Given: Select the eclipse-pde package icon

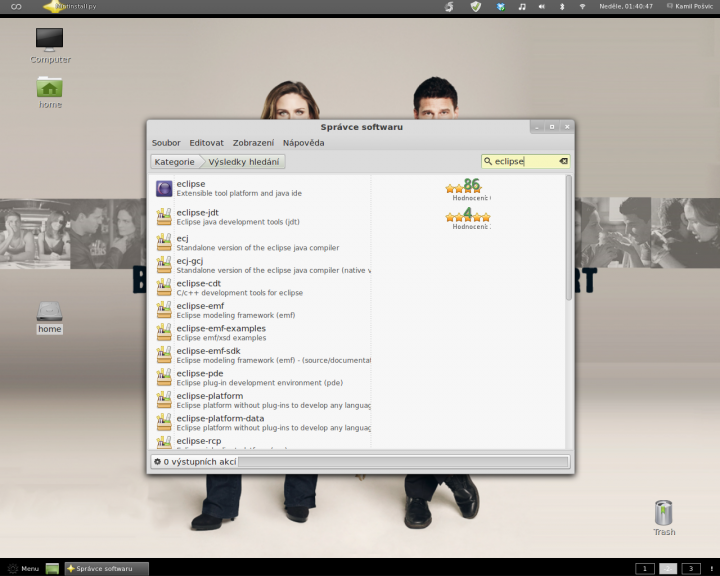Looking at the screenshot, I should [164, 378].
